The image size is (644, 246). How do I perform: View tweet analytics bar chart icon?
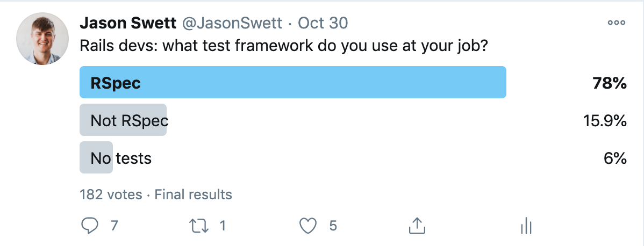(526, 226)
